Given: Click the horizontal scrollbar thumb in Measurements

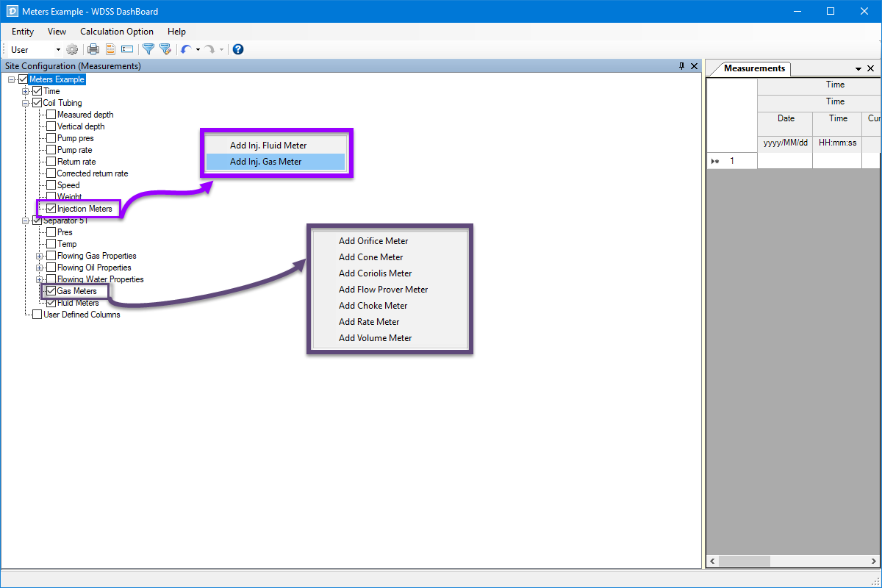Looking at the screenshot, I should [745, 562].
